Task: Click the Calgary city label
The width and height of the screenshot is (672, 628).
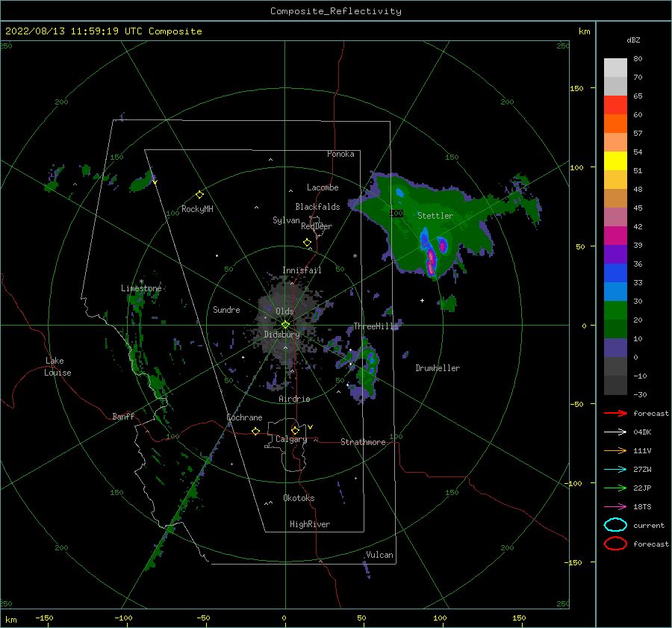Action: (291, 439)
